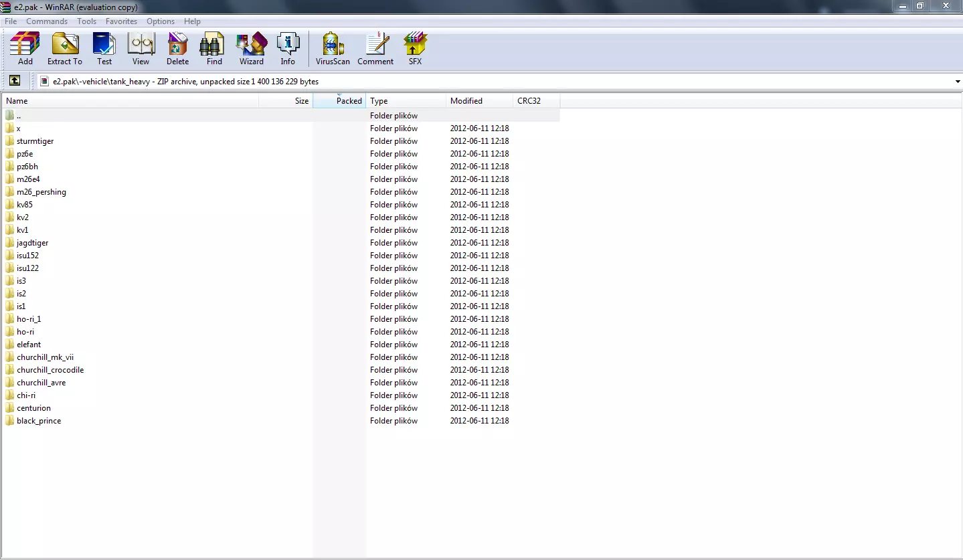The height and width of the screenshot is (560, 963).
Task: Open the Help menu
Action: coord(192,21)
